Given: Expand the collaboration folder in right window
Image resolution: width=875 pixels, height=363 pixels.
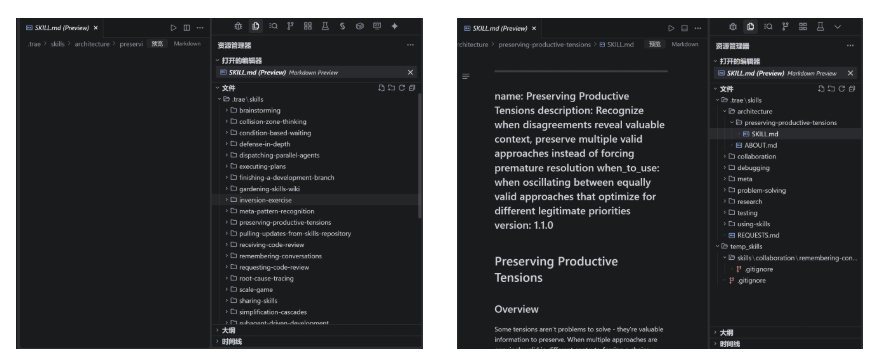Looking at the screenshot, I should click(x=786, y=156).
